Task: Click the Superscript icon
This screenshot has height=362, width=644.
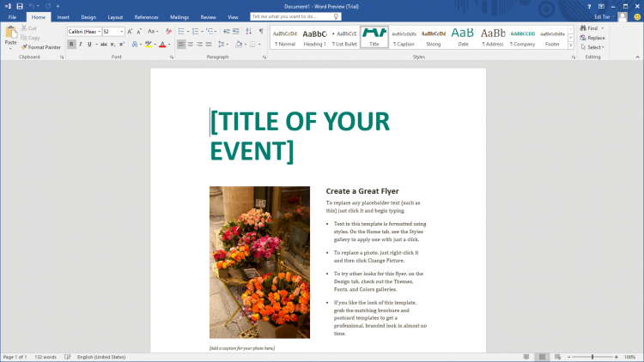Action: pyautogui.click(x=122, y=45)
